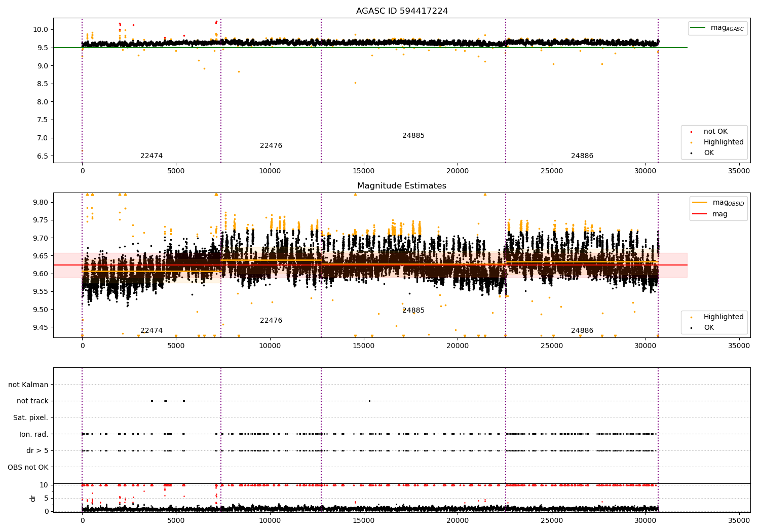
Task: Click the 'not track' row label
Action: click(32, 401)
